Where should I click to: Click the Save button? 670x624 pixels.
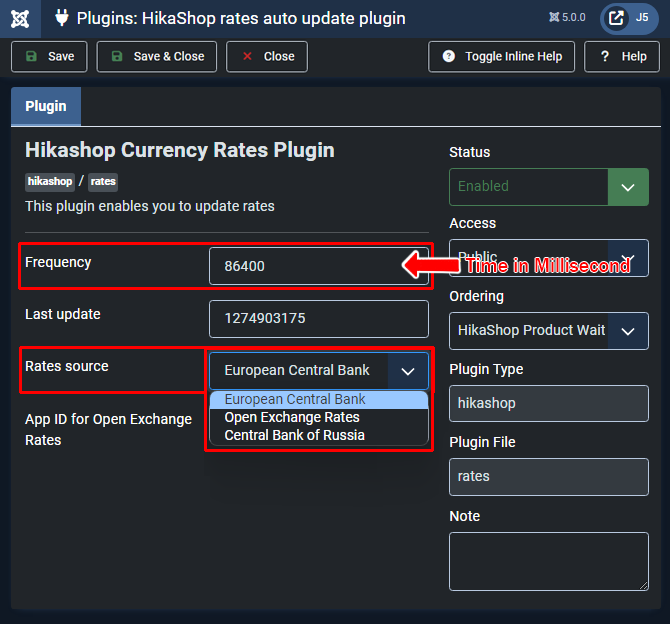click(49, 56)
